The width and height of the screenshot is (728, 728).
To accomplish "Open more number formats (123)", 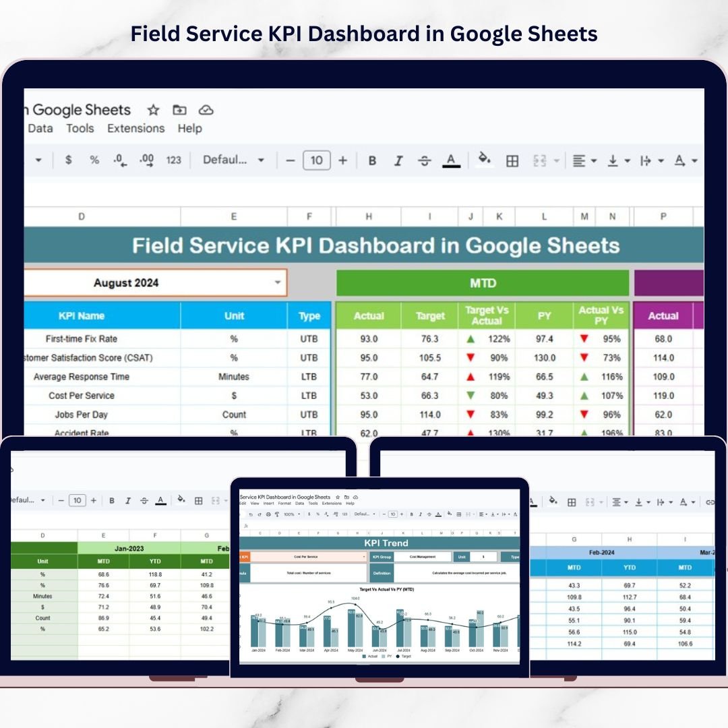I will (x=173, y=160).
